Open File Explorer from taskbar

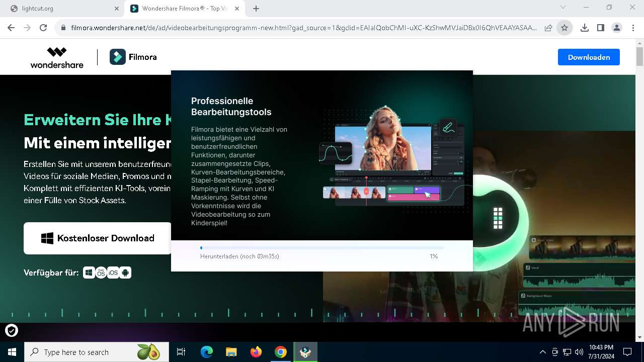[231, 352]
